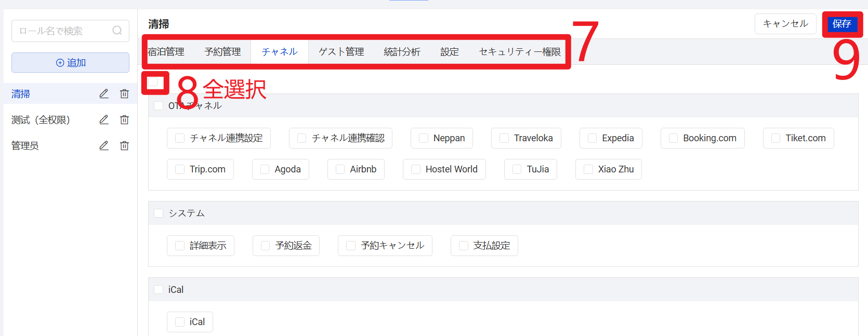Switch to the チャネル tab
Viewport: 868px width, 336px height.
(x=280, y=52)
